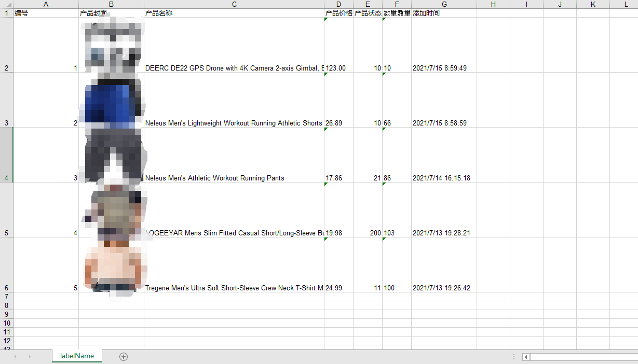Switch to the labelName sheet tab
This screenshot has width=638, height=364.
pyautogui.click(x=77, y=356)
